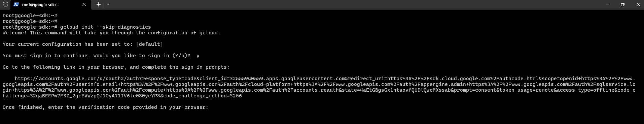Click the first empty root@google-sdk prompt line
The image size is (644, 124).
30,15
